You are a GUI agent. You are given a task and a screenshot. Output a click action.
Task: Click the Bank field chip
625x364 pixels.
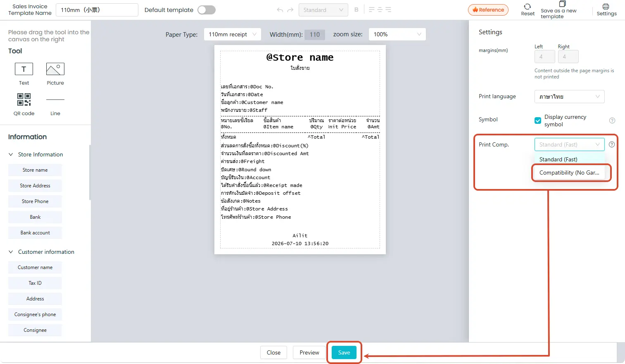point(35,217)
